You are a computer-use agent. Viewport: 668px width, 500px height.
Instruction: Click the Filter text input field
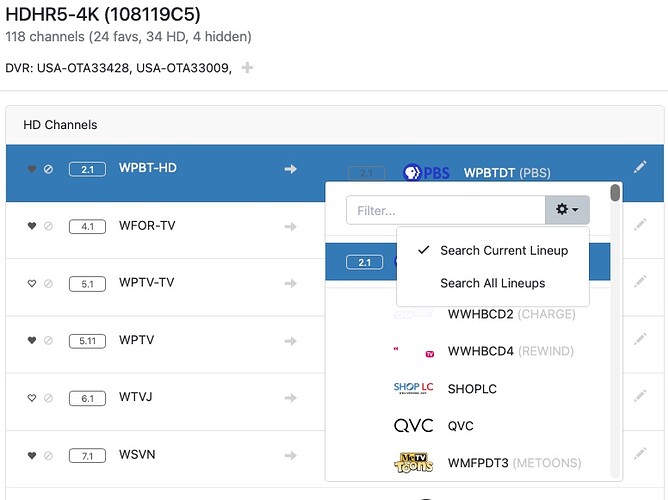[445, 211]
